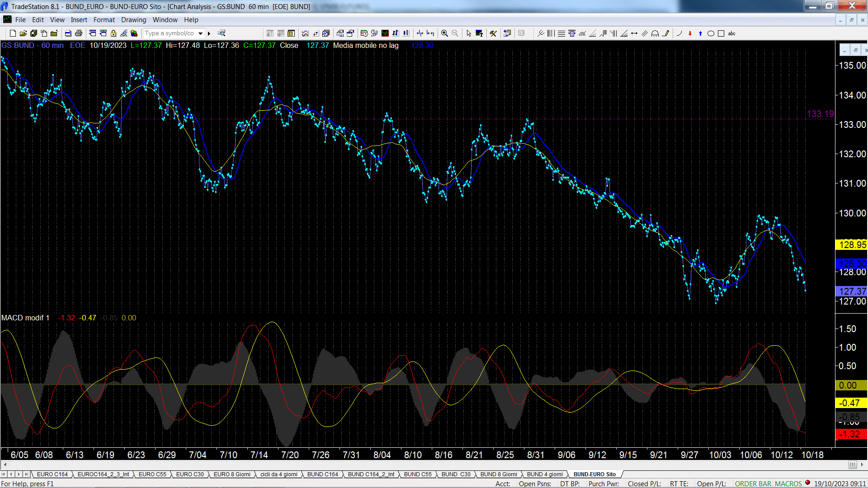The height and width of the screenshot is (488, 868).
Task: Click the padlock toolbar icon
Action: point(113,33)
